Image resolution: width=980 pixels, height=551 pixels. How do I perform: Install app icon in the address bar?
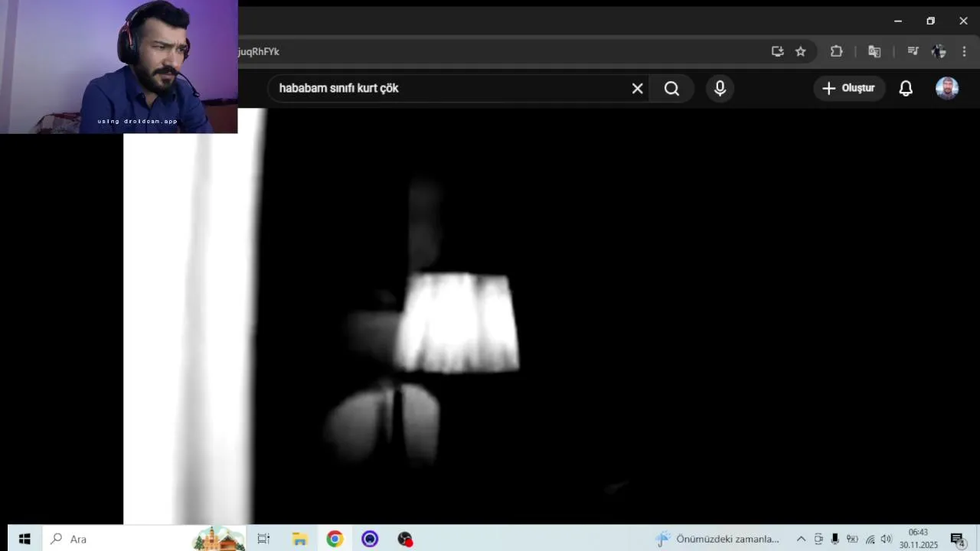point(777,51)
